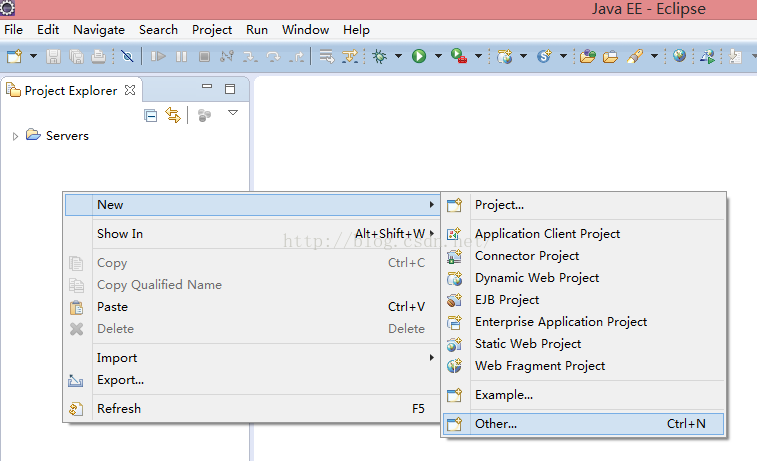Choose Export... from context menu
Image resolution: width=757 pixels, height=461 pixels.
tap(252, 380)
